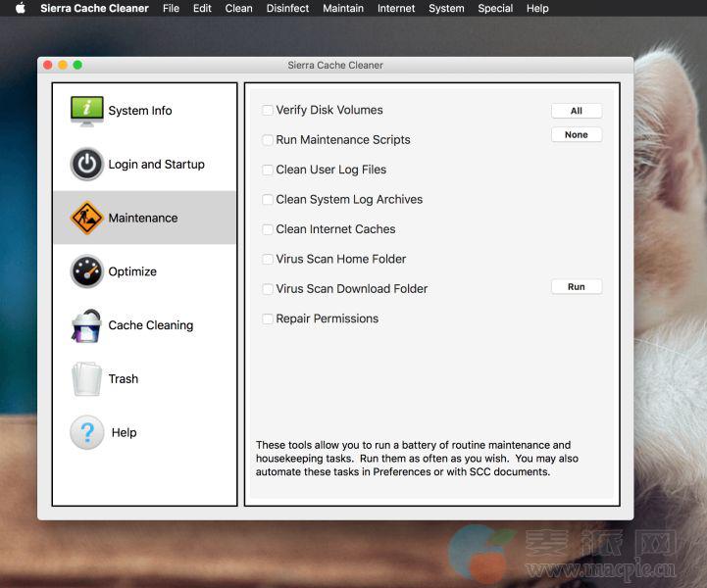Click the Maintenance construction sign icon

(86, 218)
